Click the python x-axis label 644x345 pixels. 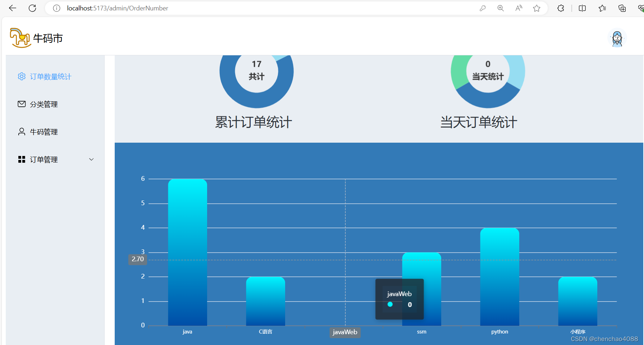[499, 332]
